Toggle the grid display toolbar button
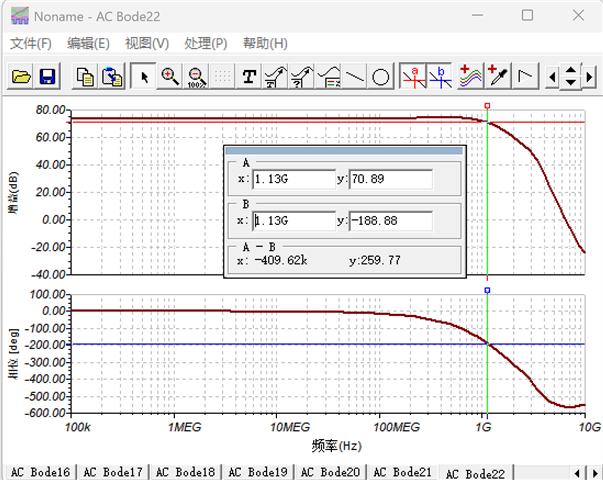The image size is (603, 480). point(222,76)
